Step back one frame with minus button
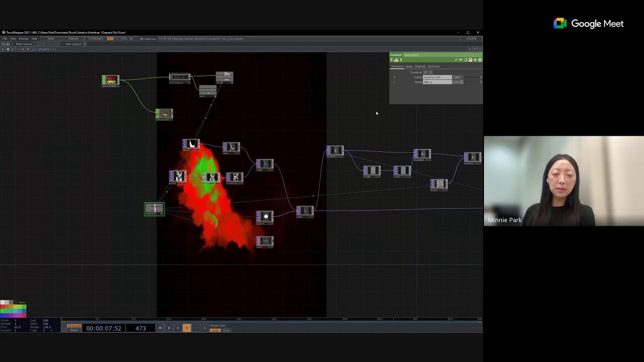Viewport: 644px width, 362px height. point(196,328)
